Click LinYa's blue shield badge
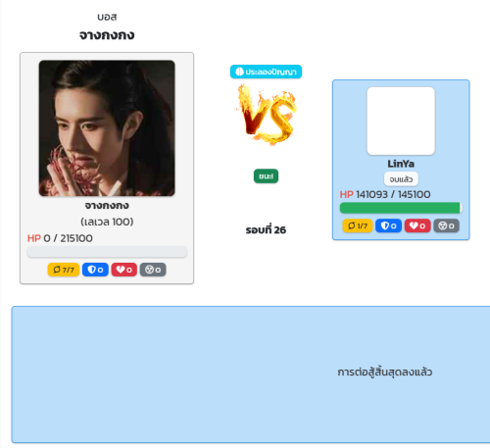This screenshot has width=490, height=448. (x=388, y=225)
